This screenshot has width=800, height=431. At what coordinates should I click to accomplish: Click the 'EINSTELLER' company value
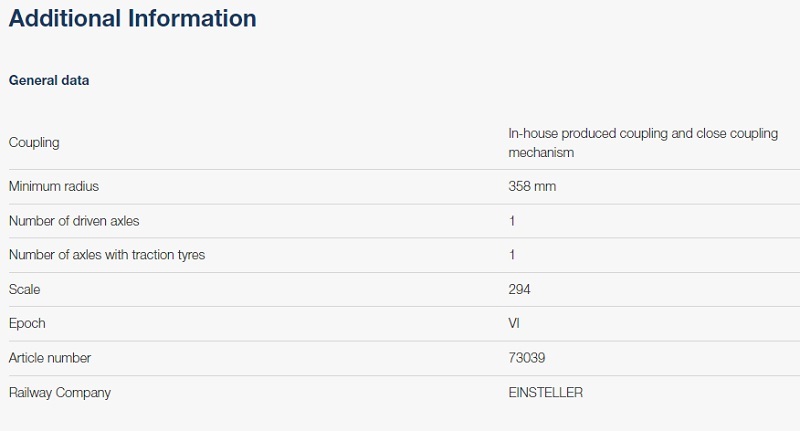click(x=545, y=393)
